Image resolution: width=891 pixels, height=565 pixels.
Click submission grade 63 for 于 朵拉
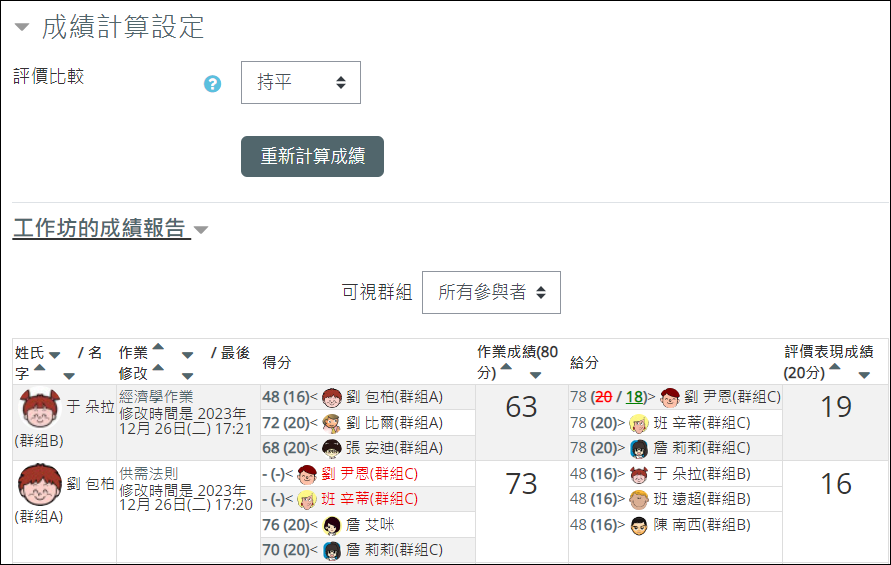(x=521, y=407)
